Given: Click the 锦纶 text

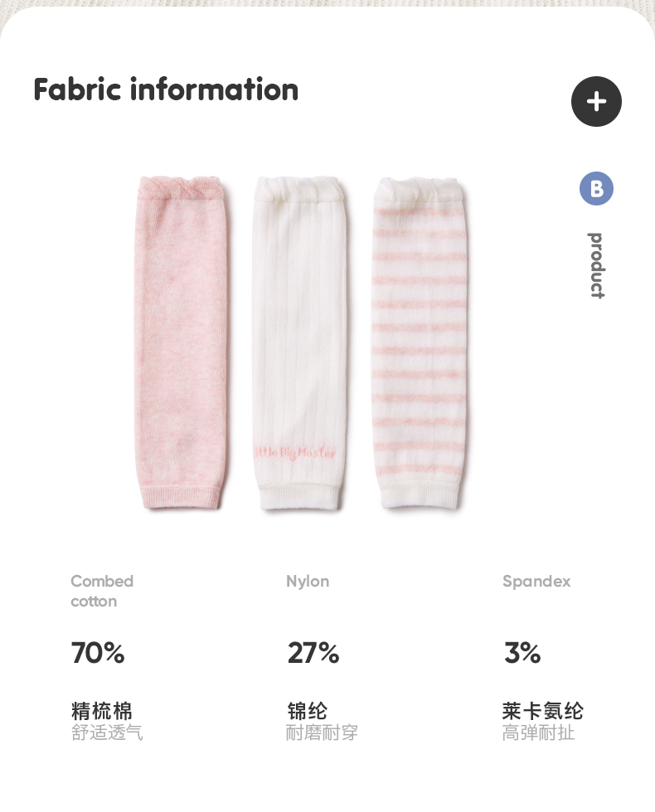Looking at the screenshot, I should click(308, 711).
